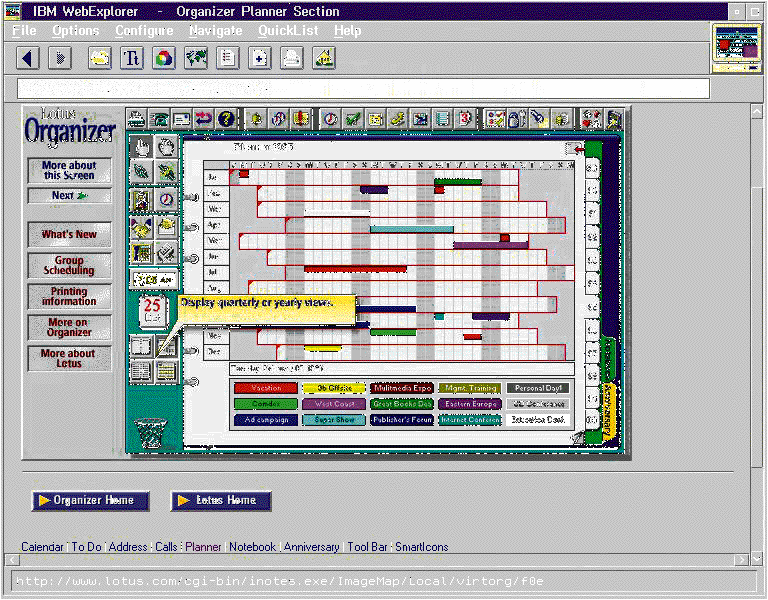Click the calendar page showing 25

point(152,311)
